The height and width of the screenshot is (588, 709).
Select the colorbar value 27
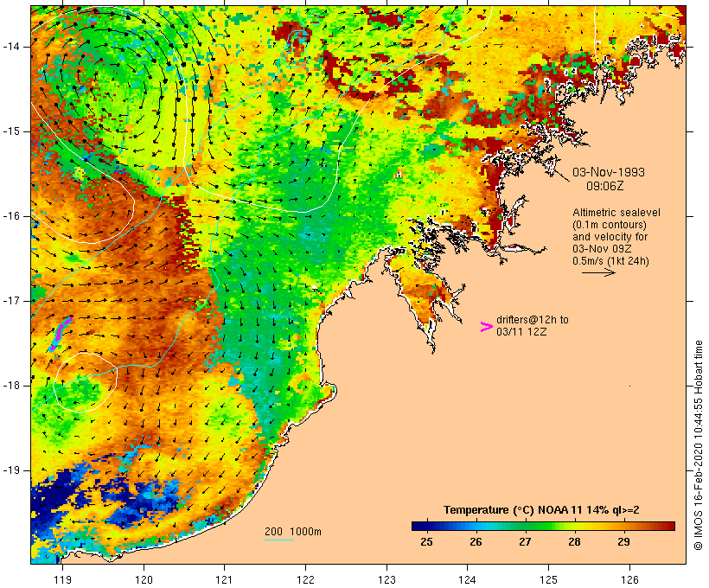525,542
